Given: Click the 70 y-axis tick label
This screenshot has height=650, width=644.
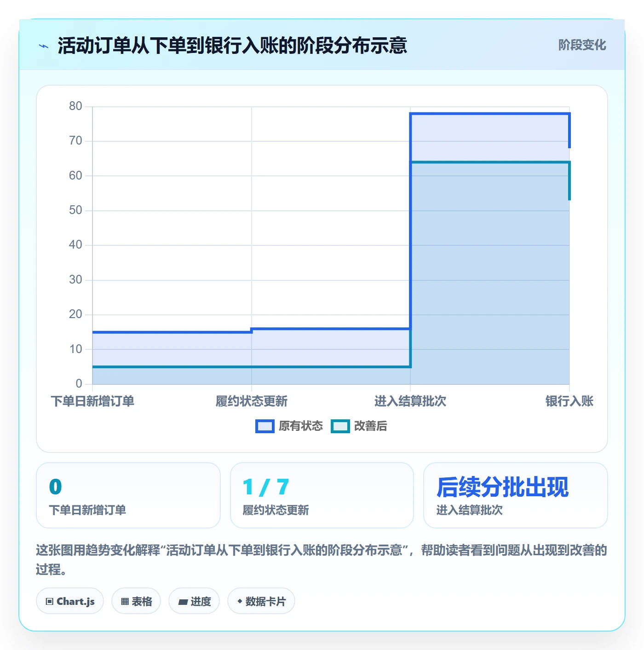Looking at the screenshot, I should [x=75, y=141].
